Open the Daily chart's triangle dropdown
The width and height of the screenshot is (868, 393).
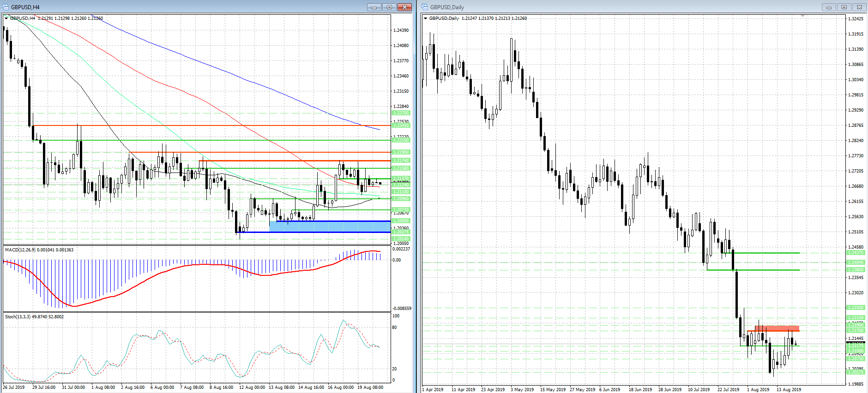point(425,18)
